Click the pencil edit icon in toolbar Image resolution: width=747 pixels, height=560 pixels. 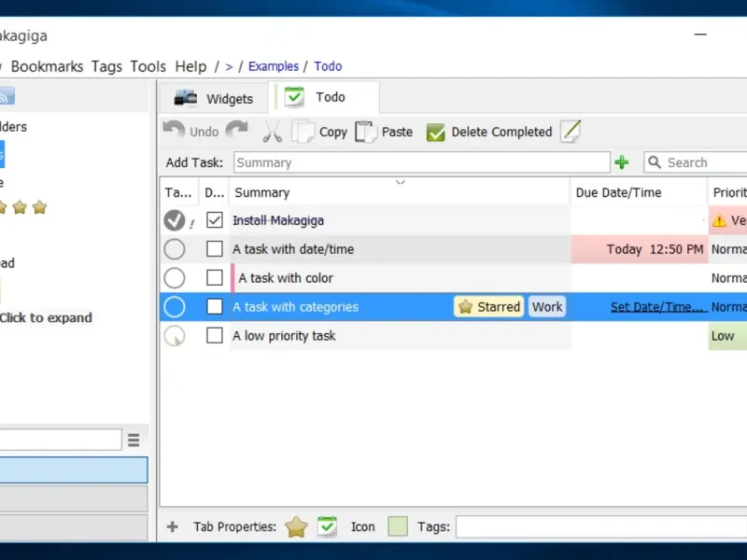tap(571, 132)
